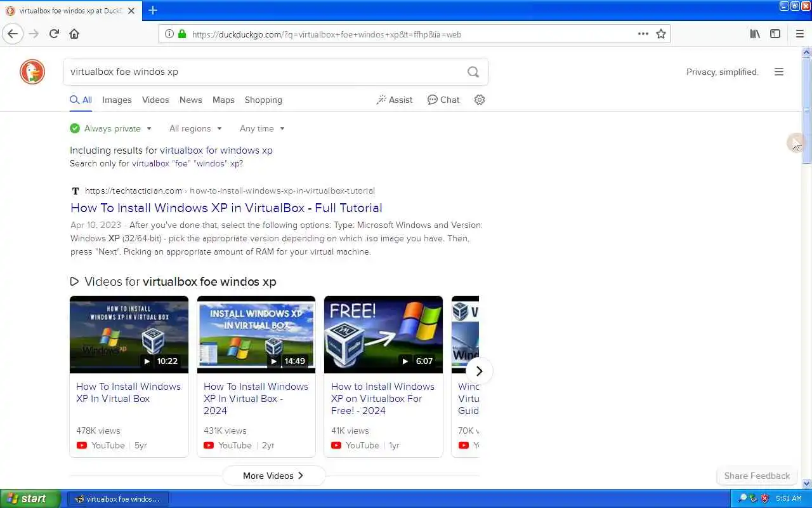Open the Chat feature
The height and width of the screenshot is (508, 812).
tap(443, 100)
